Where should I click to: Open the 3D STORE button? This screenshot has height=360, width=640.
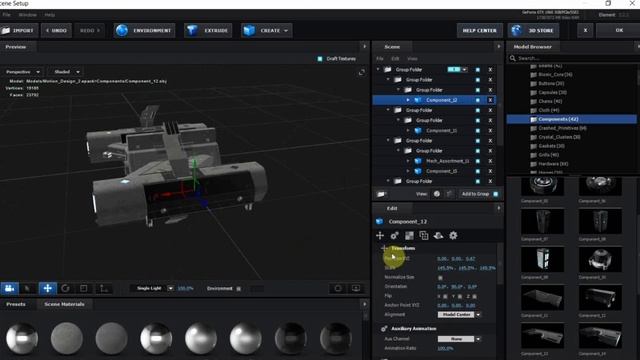pyautogui.click(x=533, y=30)
